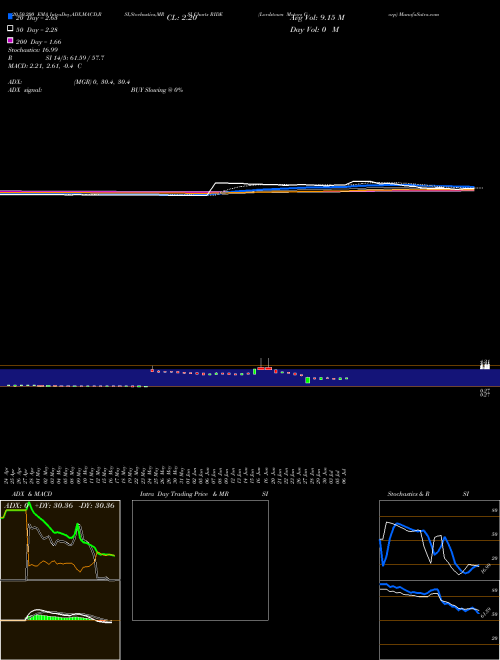Click the 'Intra Day Trading Price & MR' title
The width and height of the screenshot is (500, 660).
(x=184, y=494)
